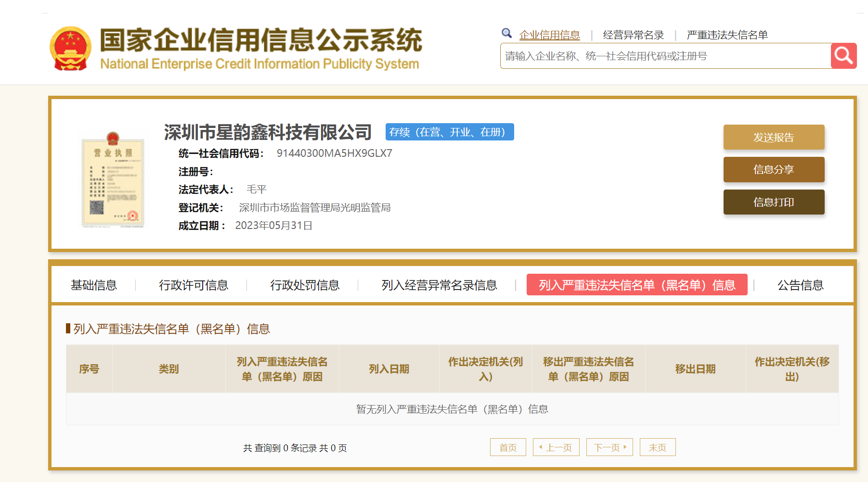Click the 作出决定机关(移出) column header
The height and width of the screenshot is (482, 868).
tap(792, 369)
